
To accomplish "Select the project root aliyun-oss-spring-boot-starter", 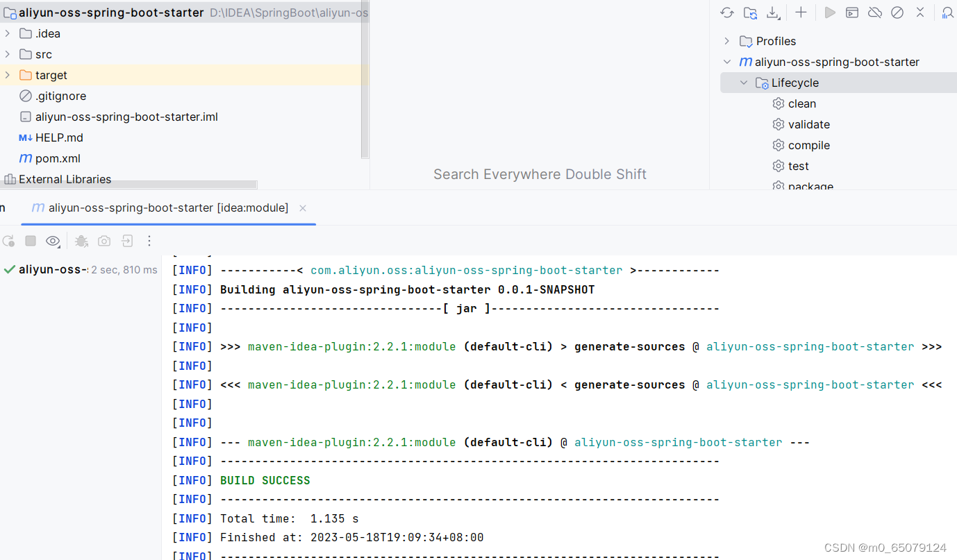I will tap(111, 12).
